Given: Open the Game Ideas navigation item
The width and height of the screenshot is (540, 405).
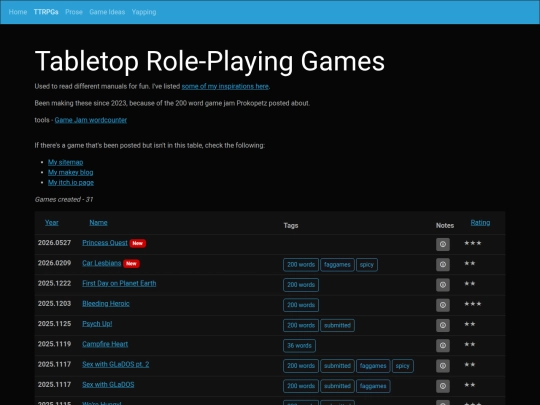Looking at the screenshot, I should point(107,12).
